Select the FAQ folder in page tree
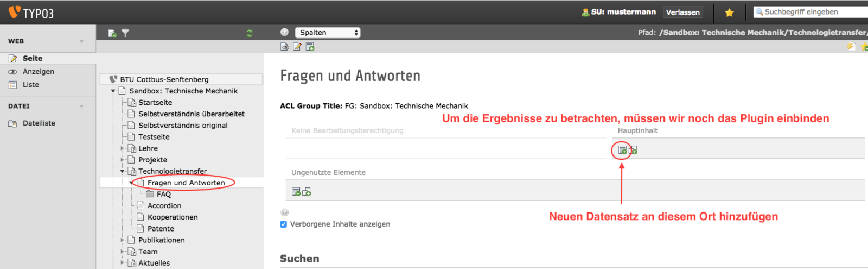Image resolution: width=868 pixels, height=269 pixels. pyautogui.click(x=163, y=194)
